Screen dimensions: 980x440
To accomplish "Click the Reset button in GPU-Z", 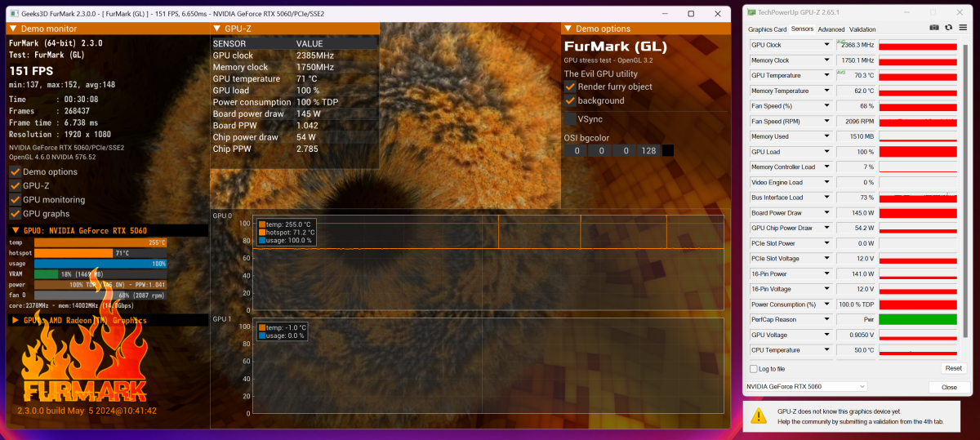I will pos(953,369).
